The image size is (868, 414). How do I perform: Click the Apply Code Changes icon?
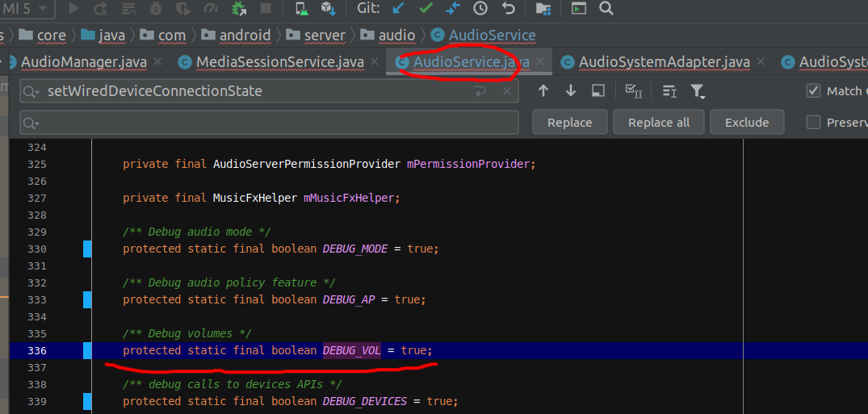pyautogui.click(x=128, y=8)
